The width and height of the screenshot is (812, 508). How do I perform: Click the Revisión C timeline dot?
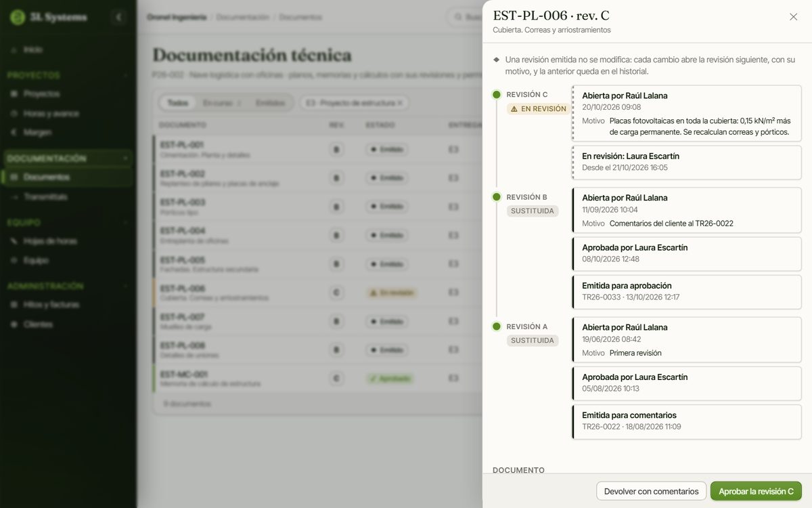tap(497, 95)
